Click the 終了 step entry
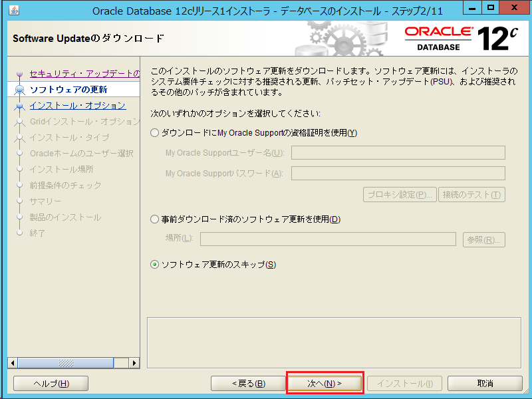Viewport: 532px width, 399px height. (37, 233)
